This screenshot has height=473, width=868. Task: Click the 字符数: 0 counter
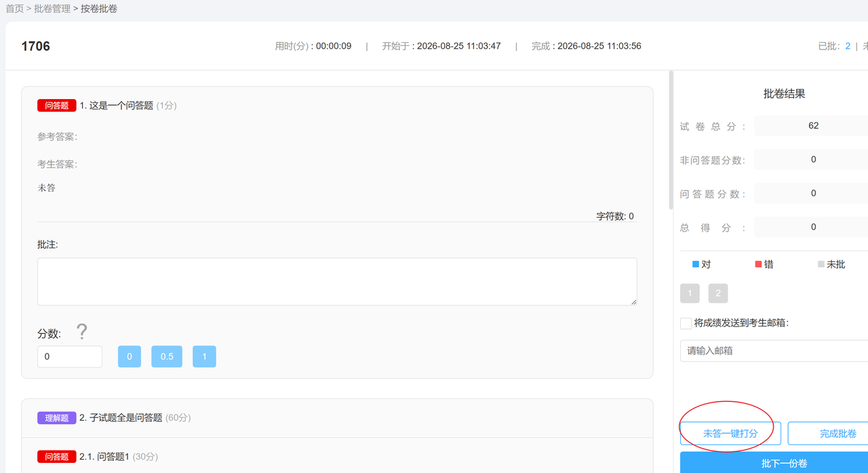pyautogui.click(x=615, y=216)
